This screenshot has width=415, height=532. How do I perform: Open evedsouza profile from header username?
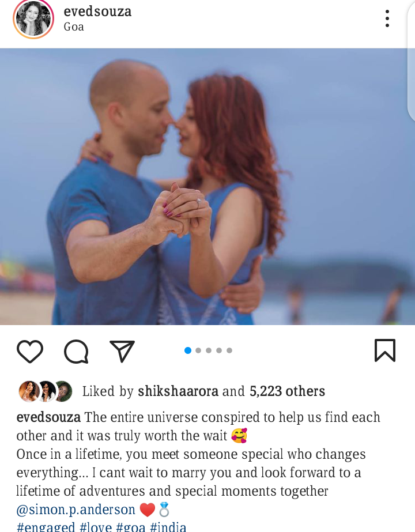tap(97, 12)
